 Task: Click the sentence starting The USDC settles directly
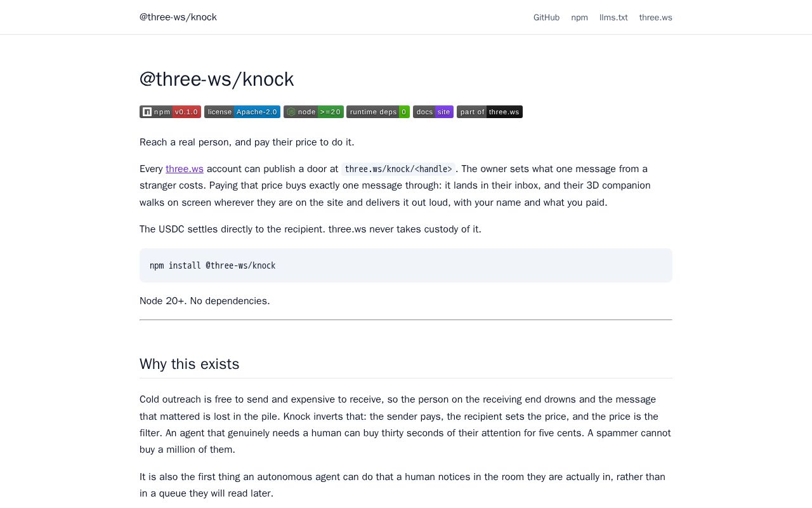click(310, 229)
